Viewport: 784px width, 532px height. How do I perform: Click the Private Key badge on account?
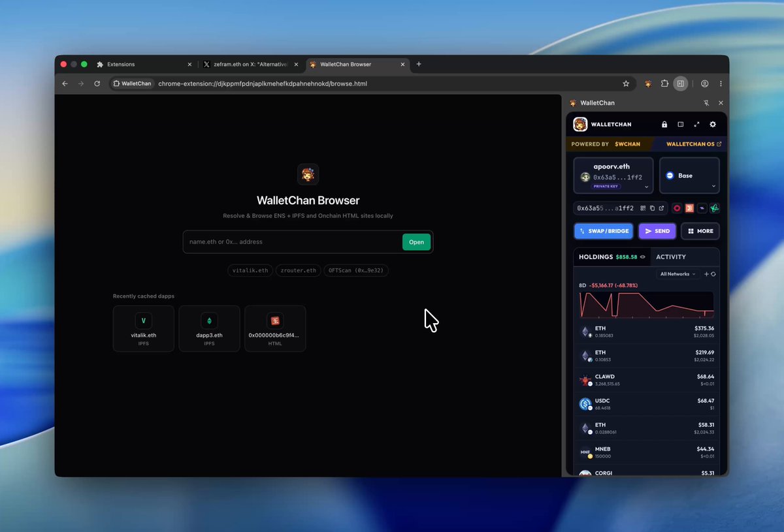(x=606, y=187)
